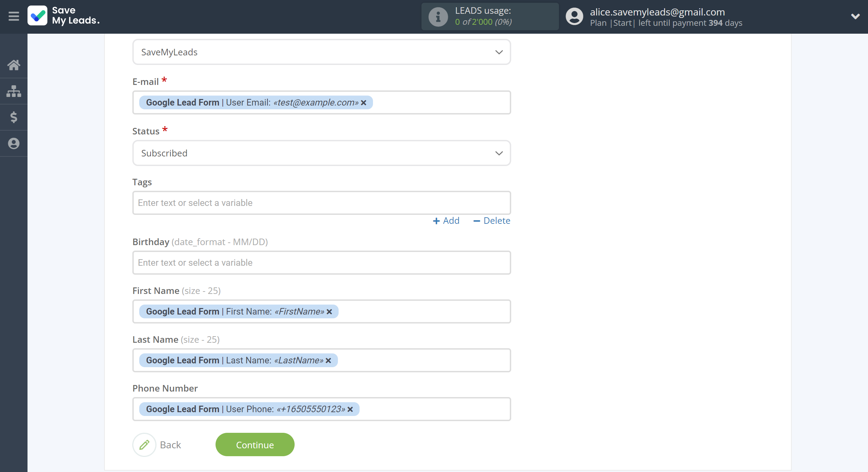This screenshot has height=472, width=868.
Task: Click the alice.savemyleads@gmail.com account name
Action: [x=657, y=12]
